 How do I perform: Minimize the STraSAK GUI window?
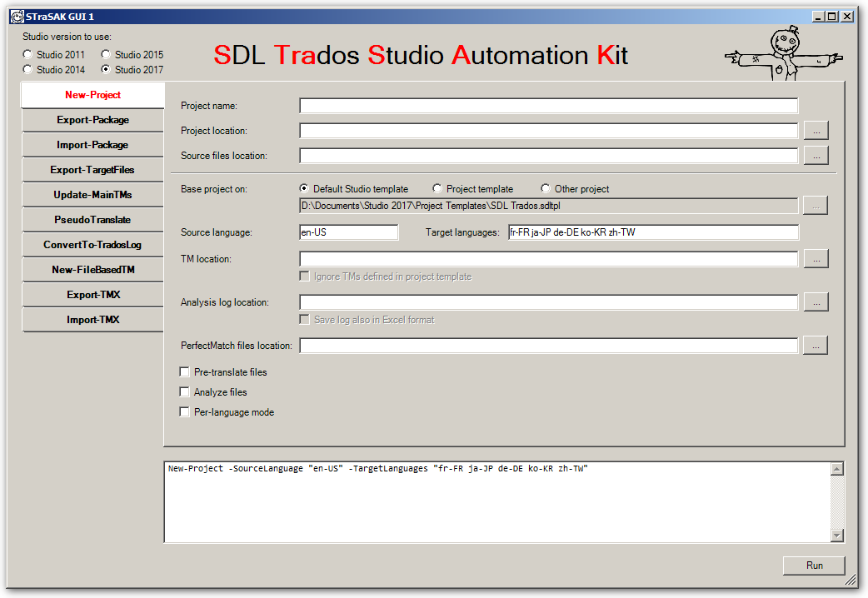[819, 17]
